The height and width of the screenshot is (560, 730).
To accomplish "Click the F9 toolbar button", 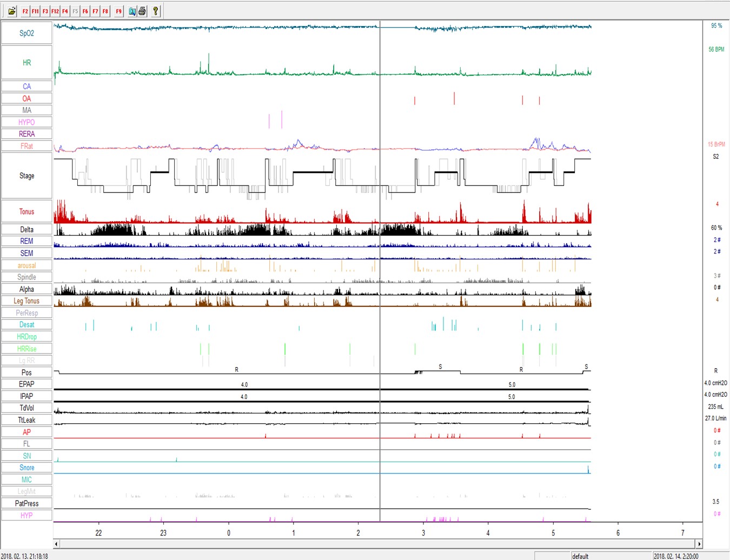I will pyautogui.click(x=118, y=11).
